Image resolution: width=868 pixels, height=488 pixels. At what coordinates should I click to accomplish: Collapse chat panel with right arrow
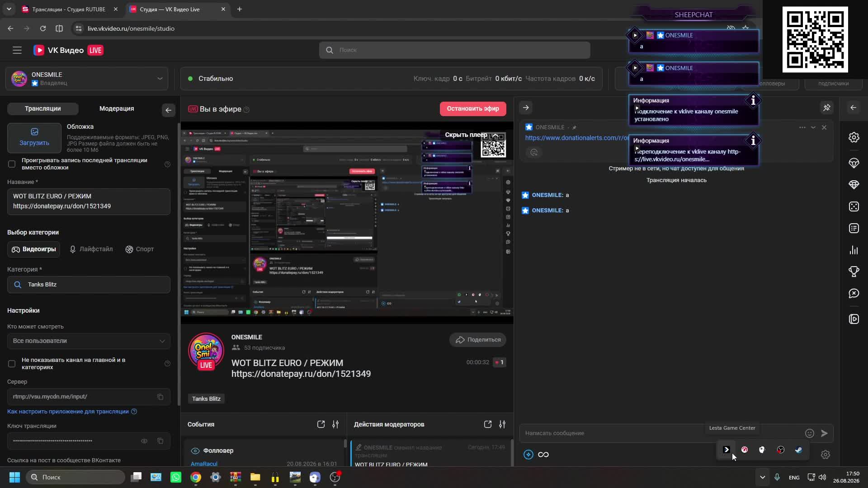pyautogui.click(x=526, y=108)
